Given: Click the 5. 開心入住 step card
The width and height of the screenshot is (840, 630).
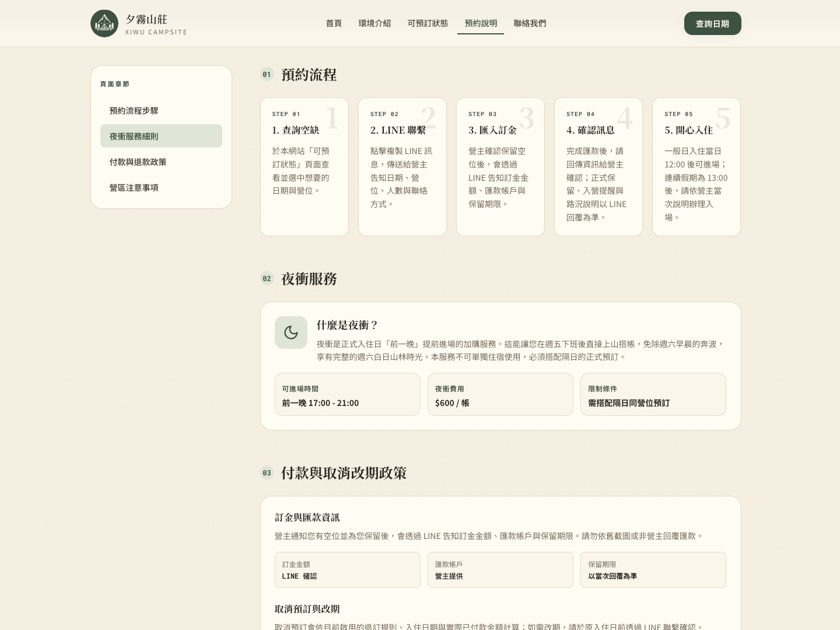Looking at the screenshot, I should (696, 167).
